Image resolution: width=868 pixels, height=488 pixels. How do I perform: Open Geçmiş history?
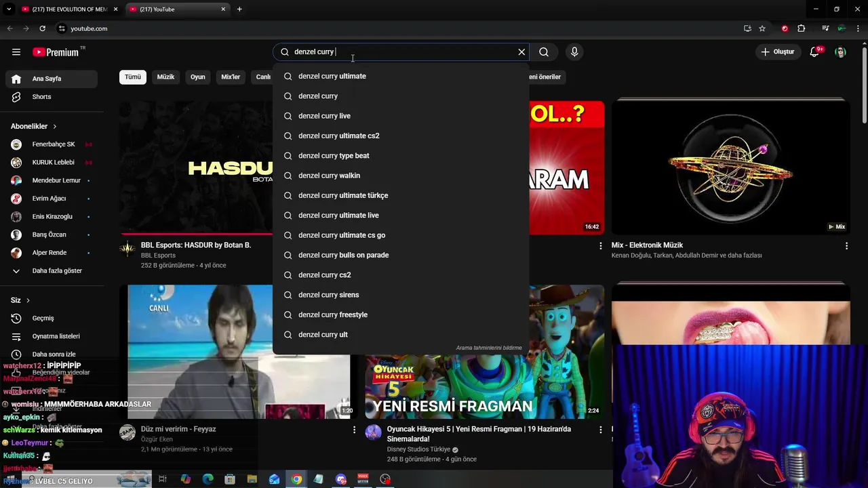click(52, 318)
